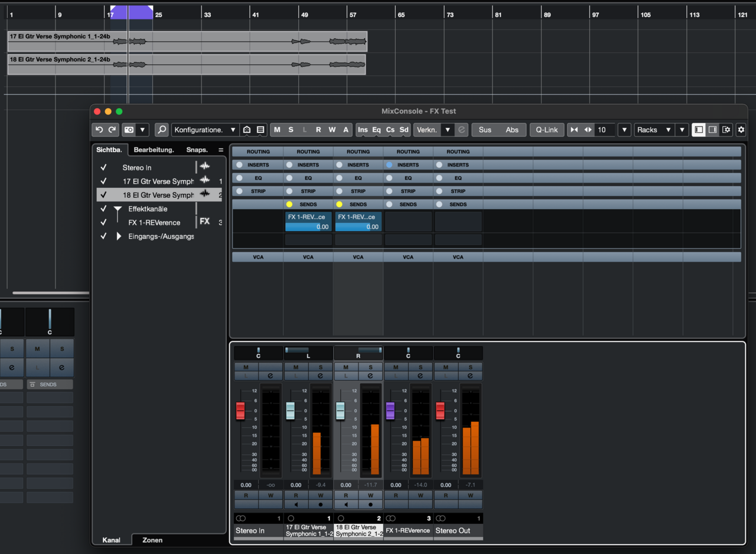
Task: Click send level slider on 17 El Gtr channel
Action: (308, 227)
